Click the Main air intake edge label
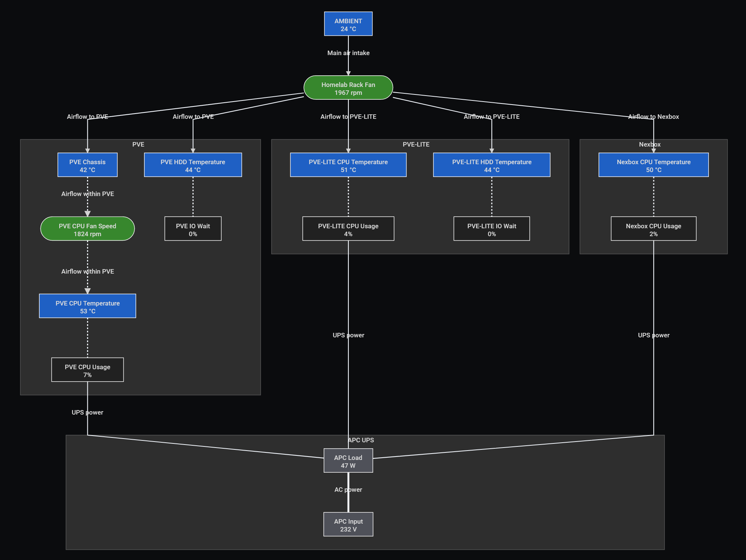The image size is (746, 560). (348, 53)
